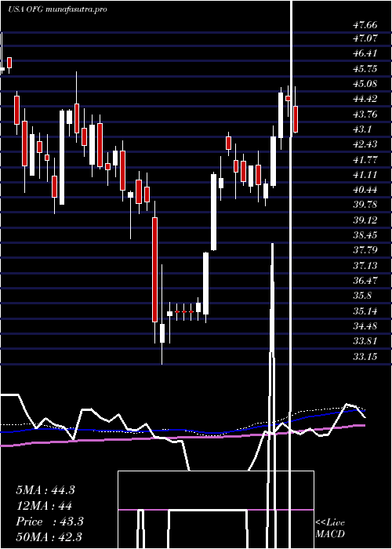
Task: Click the 42.43 price level label
Action: [365, 144]
